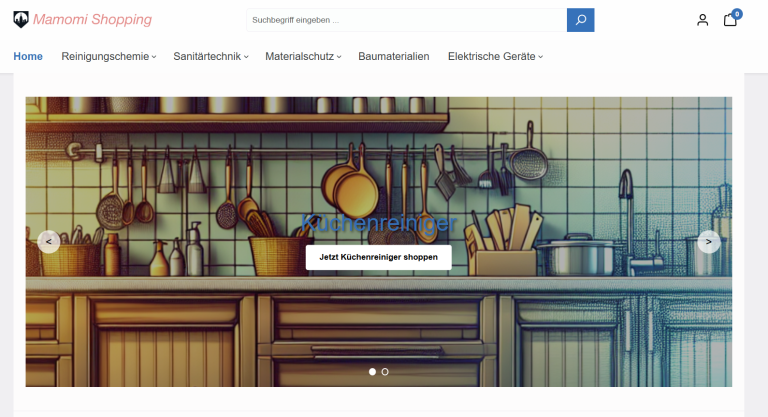Click Jetzt Küchenreiniger shoppen button
The image size is (768, 417).
(x=378, y=257)
